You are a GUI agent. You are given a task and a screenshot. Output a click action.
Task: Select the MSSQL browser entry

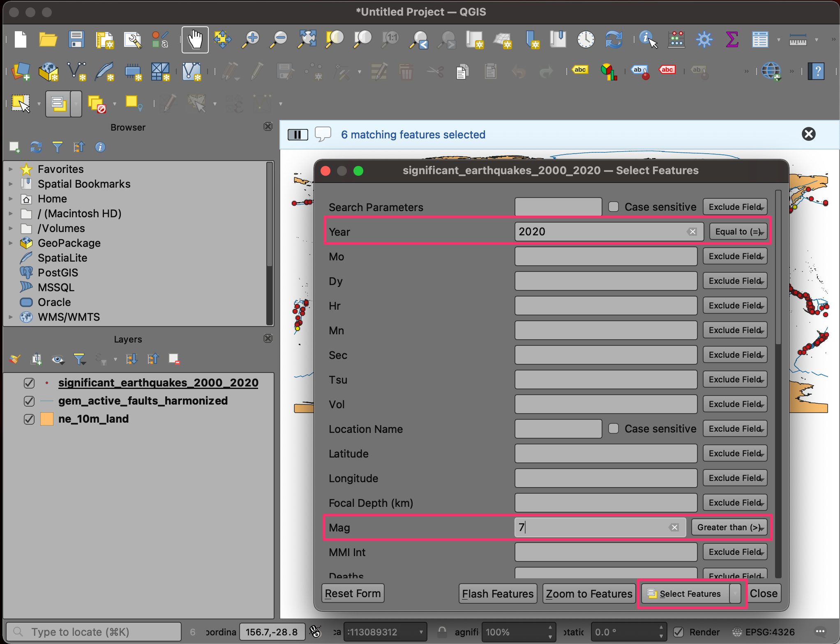point(56,287)
